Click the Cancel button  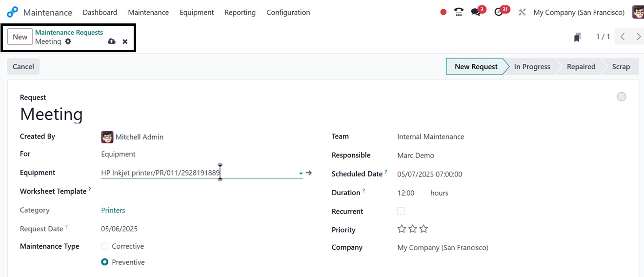click(x=23, y=67)
